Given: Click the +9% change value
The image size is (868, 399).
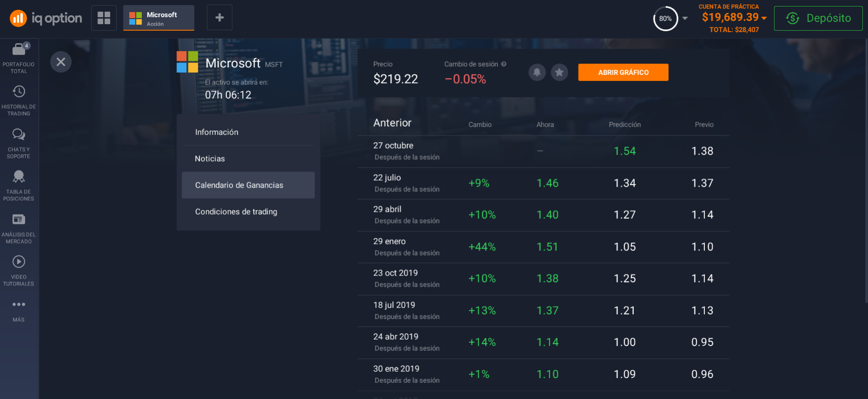Looking at the screenshot, I should (x=479, y=183).
